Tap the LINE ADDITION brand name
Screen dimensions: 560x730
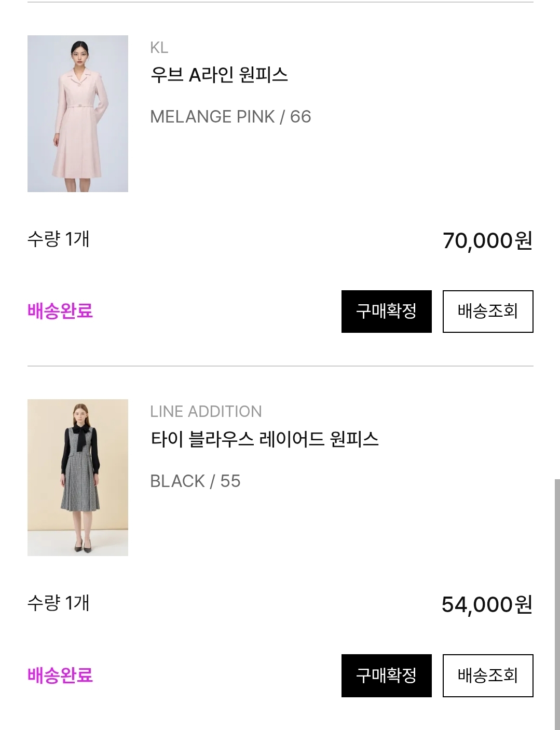(x=206, y=412)
